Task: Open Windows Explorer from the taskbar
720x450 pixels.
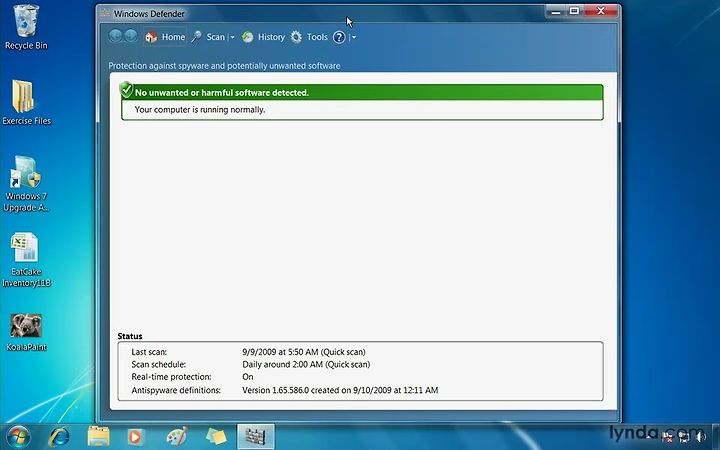Action: (x=98, y=437)
